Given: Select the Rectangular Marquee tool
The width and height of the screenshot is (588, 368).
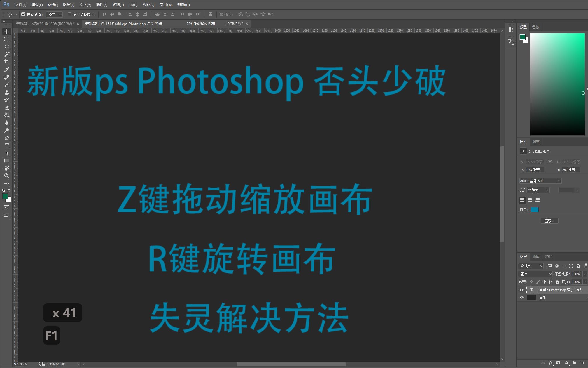Looking at the screenshot, I should coord(7,39).
